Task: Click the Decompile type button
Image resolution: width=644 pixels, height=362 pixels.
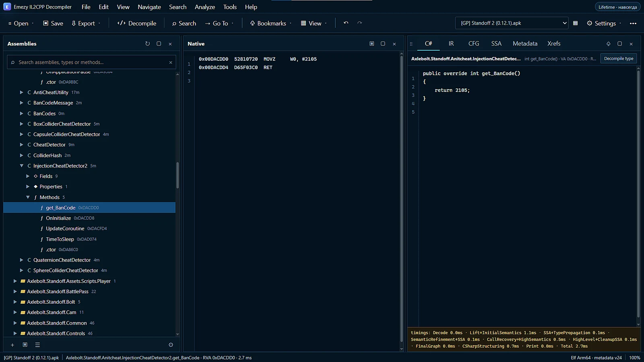Action: coord(619,59)
